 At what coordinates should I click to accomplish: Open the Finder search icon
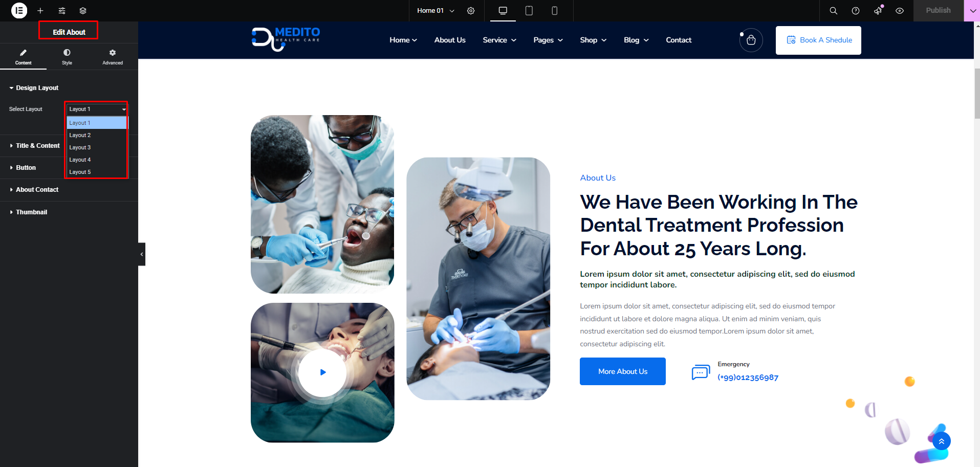pyautogui.click(x=833, y=11)
